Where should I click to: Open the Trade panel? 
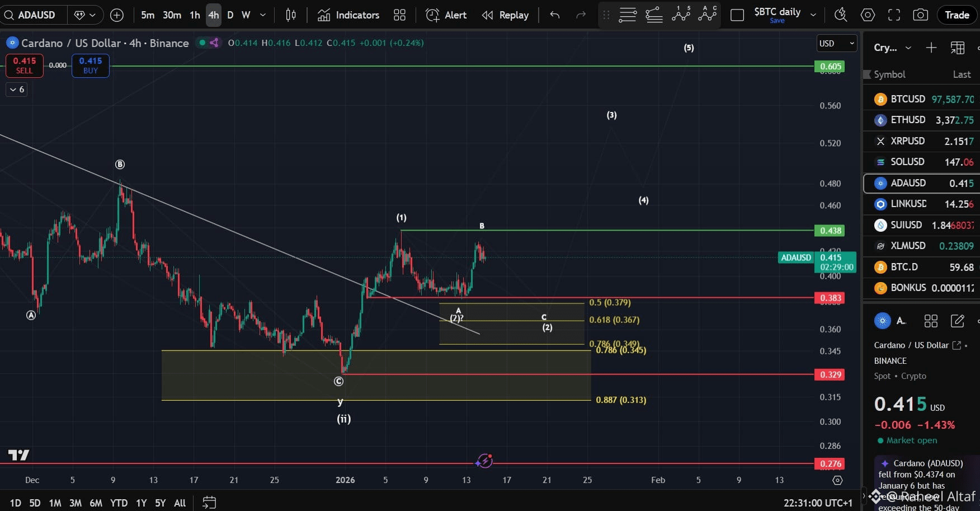[x=957, y=15]
